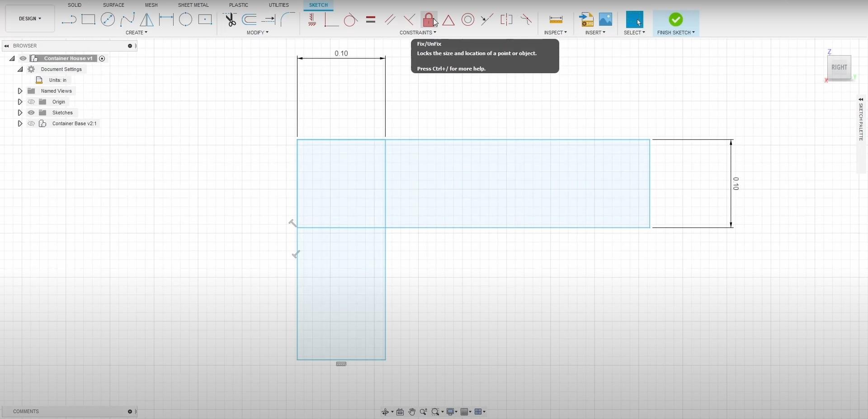Pick the two-point corner Rectangle tool
Image resolution: width=868 pixels, height=419 pixels.
(x=88, y=19)
